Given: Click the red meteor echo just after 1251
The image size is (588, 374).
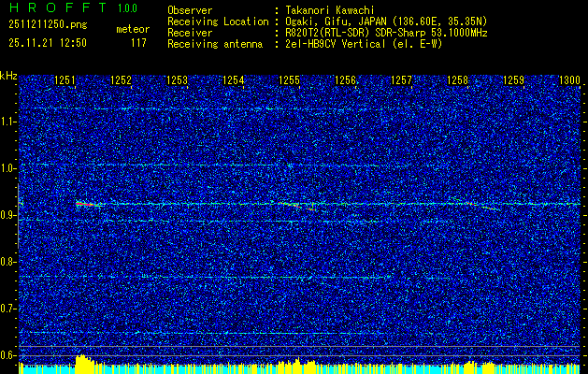Looking at the screenshot, I should pyautogui.click(x=85, y=204).
